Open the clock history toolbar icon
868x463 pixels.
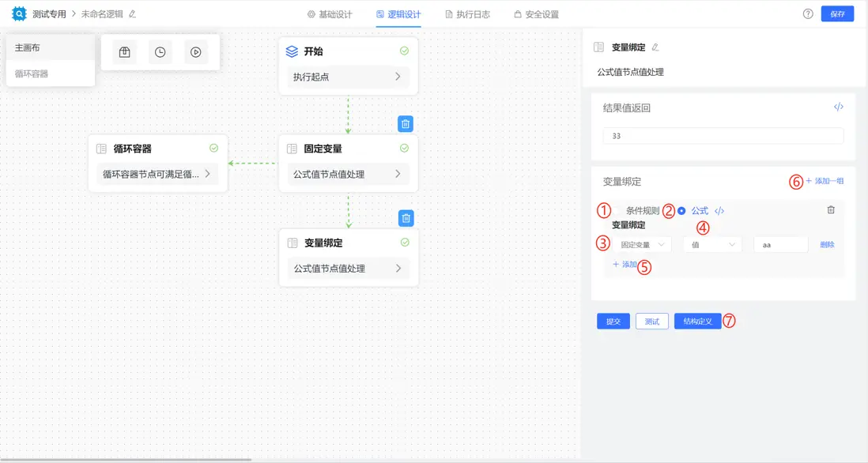(x=160, y=52)
